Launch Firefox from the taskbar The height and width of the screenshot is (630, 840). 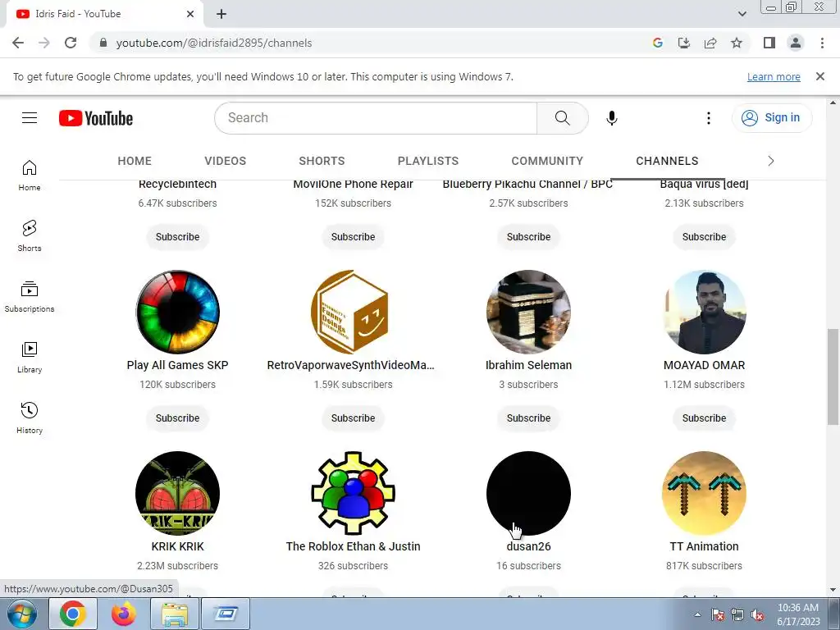click(x=123, y=614)
